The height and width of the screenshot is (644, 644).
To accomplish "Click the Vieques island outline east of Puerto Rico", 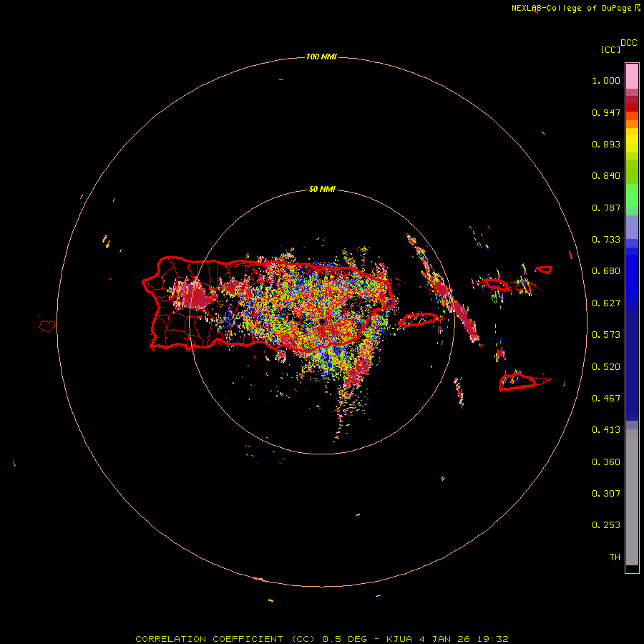I will (x=418, y=320).
